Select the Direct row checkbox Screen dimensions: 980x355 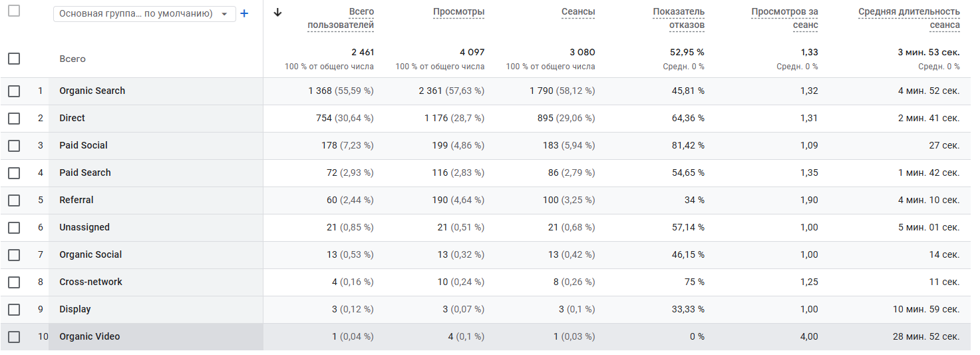coord(14,119)
